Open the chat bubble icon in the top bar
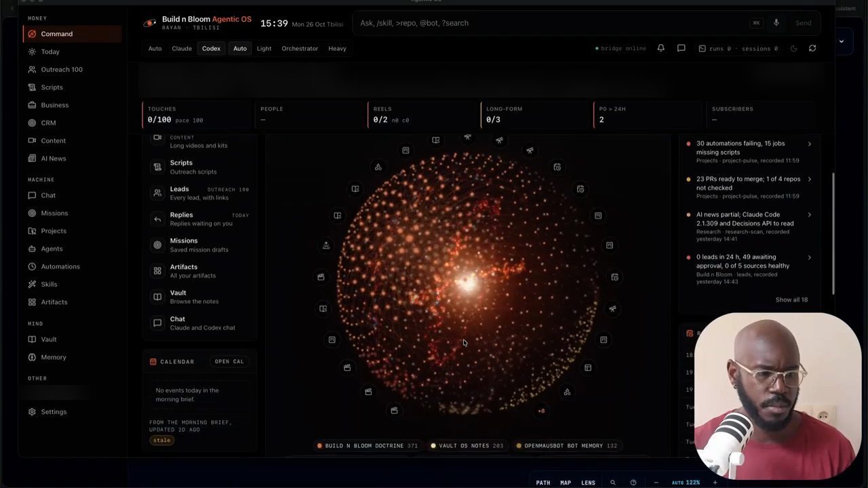This screenshot has width=868, height=488. coord(682,48)
